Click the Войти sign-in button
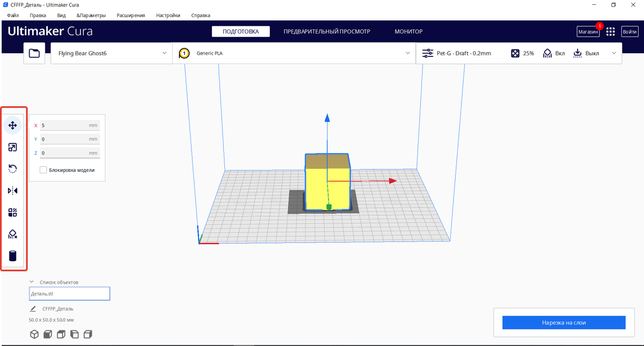This screenshot has height=346, width=644. coord(630,32)
